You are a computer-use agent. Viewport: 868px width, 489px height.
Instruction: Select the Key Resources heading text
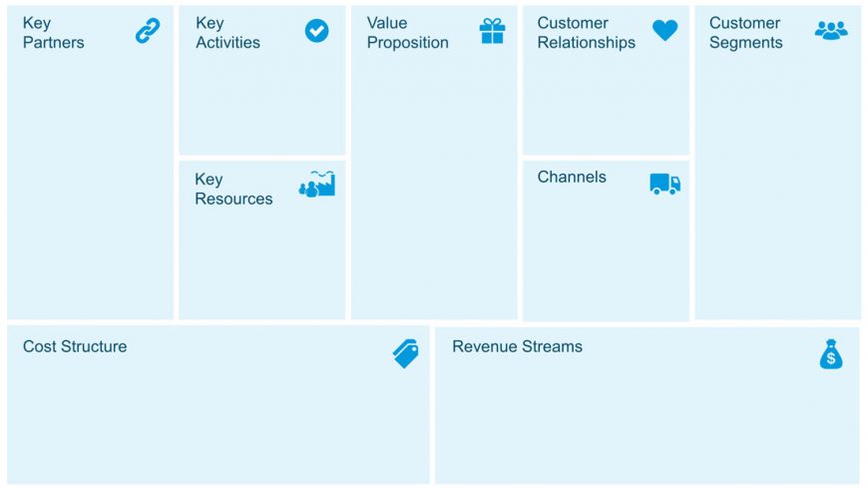point(233,189)
